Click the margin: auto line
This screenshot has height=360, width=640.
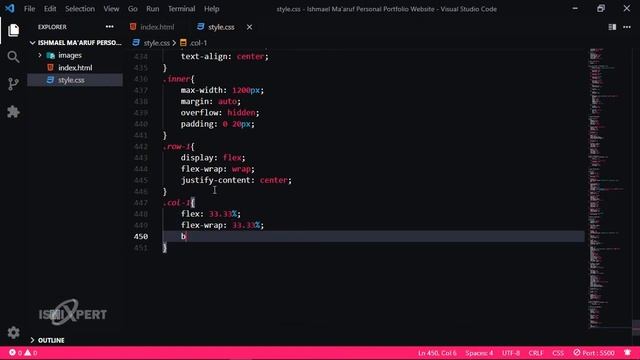(x=211, y=101)
